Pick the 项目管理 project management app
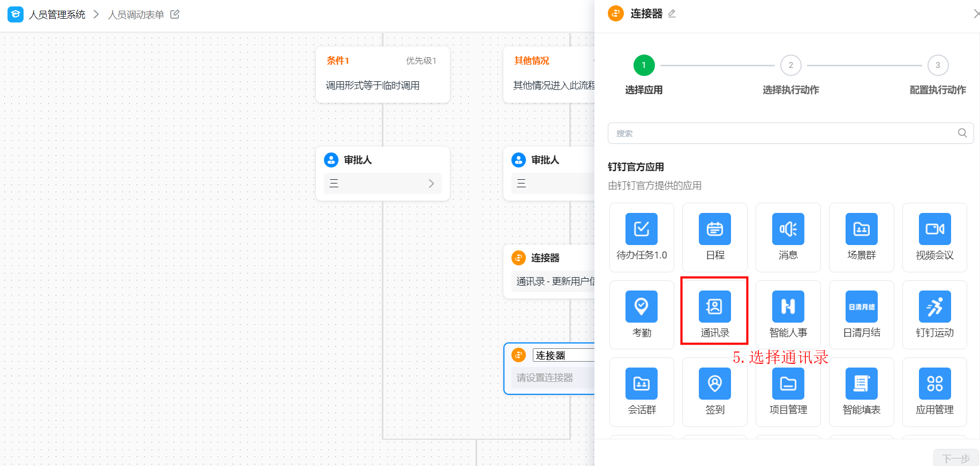 click(788, 392)
